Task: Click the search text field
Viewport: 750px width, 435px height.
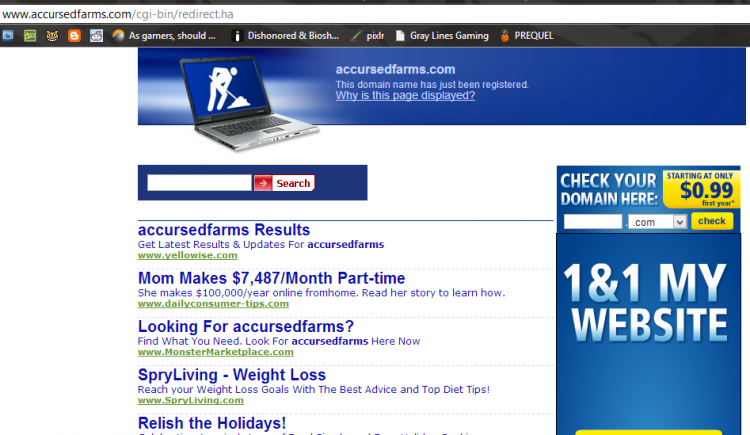Action: click(x=199, y=183)
